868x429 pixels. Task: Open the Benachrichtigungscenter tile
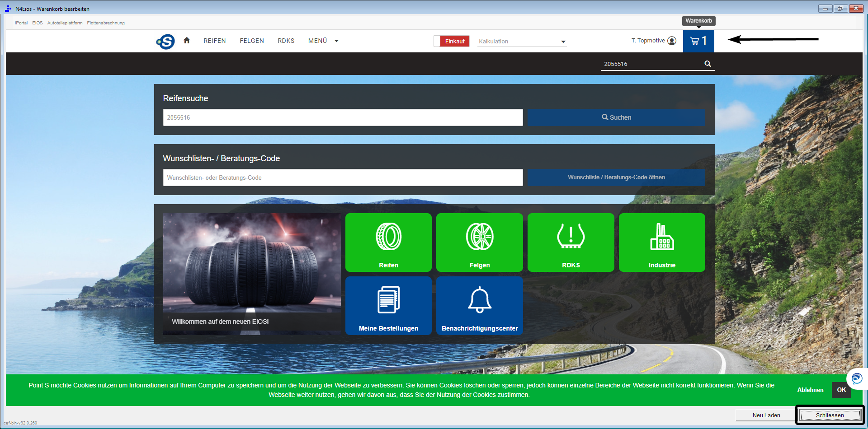tap(480, 306)
